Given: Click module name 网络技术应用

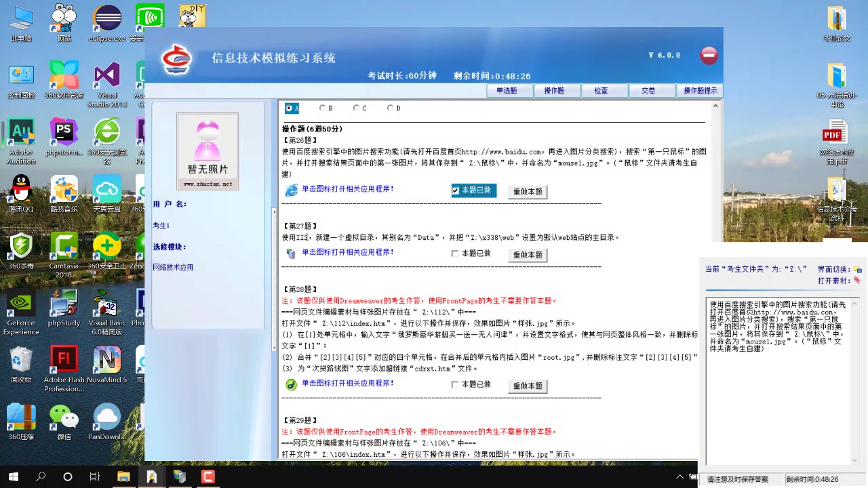Looking at the screenshot, I should coord(173,268).
